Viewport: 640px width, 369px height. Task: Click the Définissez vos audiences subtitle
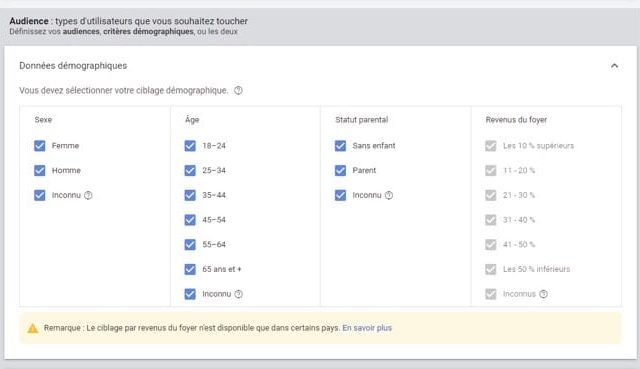tap(123, 31)
